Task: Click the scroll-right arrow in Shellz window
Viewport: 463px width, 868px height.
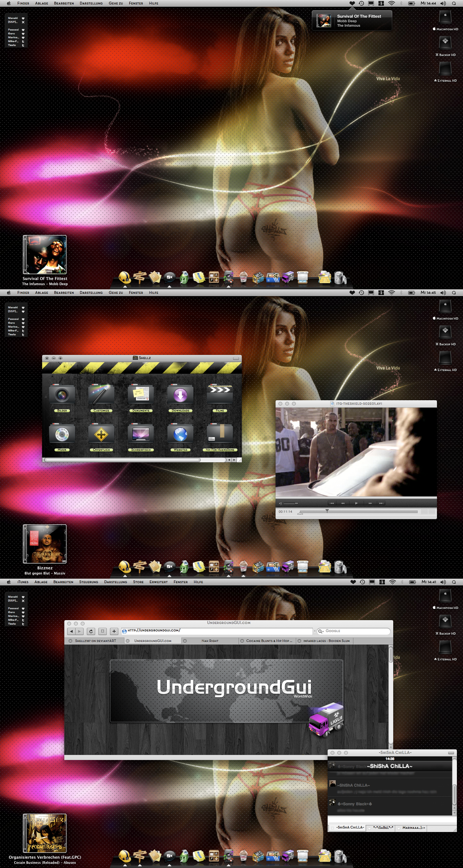Action: click(x=234, y=460)
